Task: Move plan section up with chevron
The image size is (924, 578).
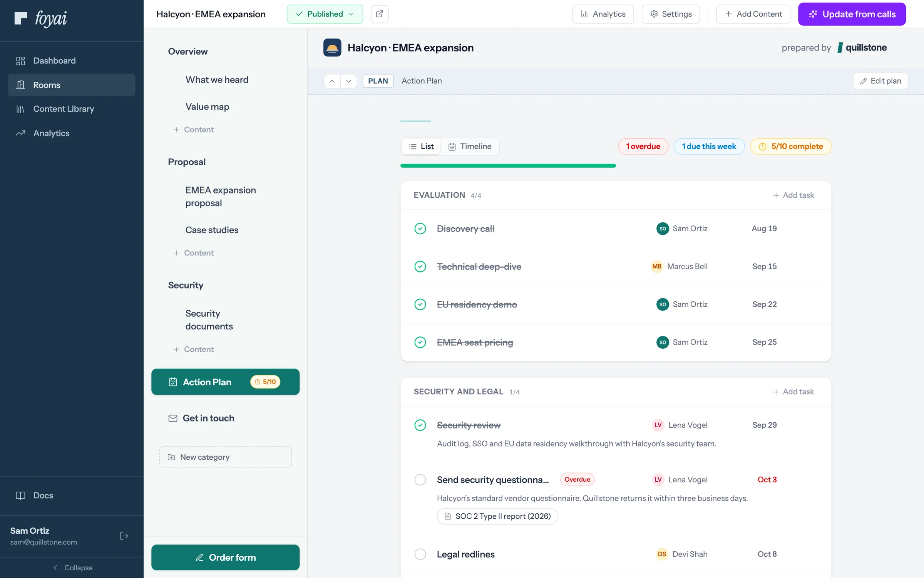Action: coord(332,81)
